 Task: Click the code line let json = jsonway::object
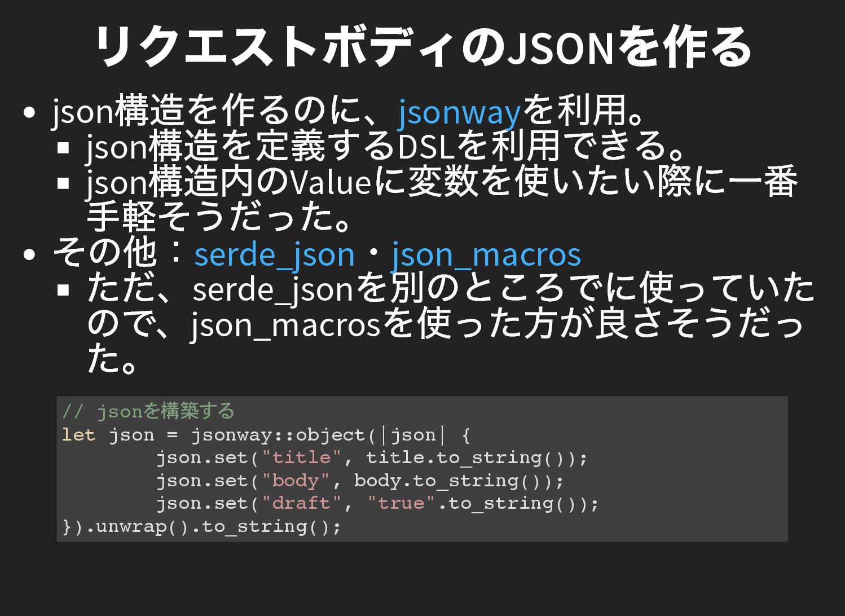click(266, 435)
